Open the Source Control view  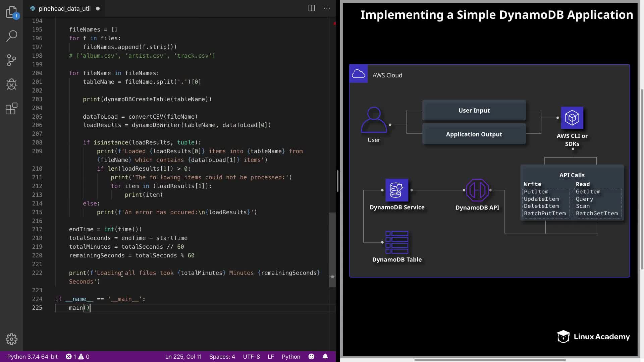click(x=11, y=60)
